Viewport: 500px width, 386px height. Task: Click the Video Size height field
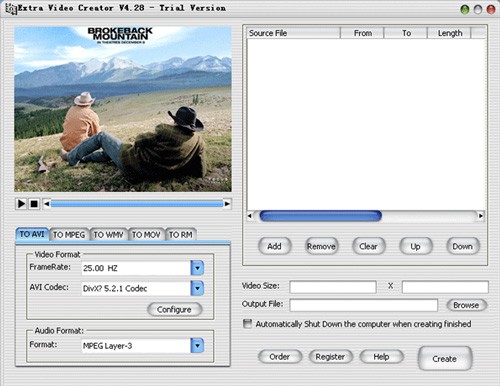[x=445, y=287]
